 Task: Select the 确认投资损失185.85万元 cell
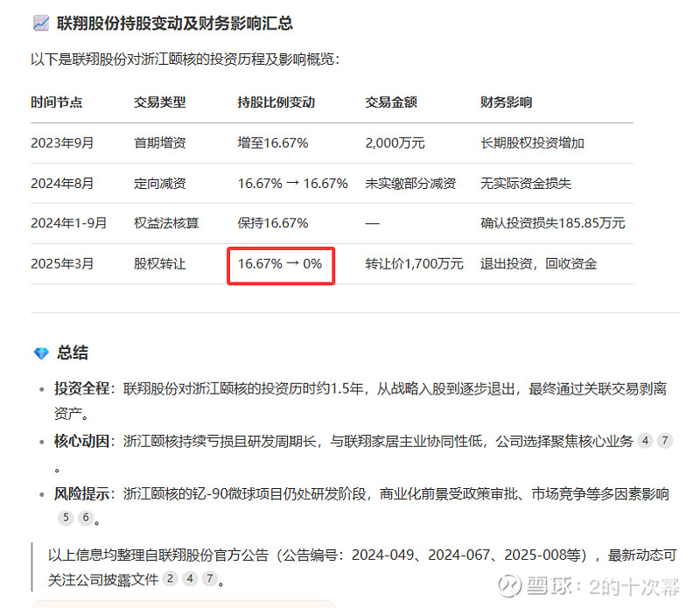point(553,223)
